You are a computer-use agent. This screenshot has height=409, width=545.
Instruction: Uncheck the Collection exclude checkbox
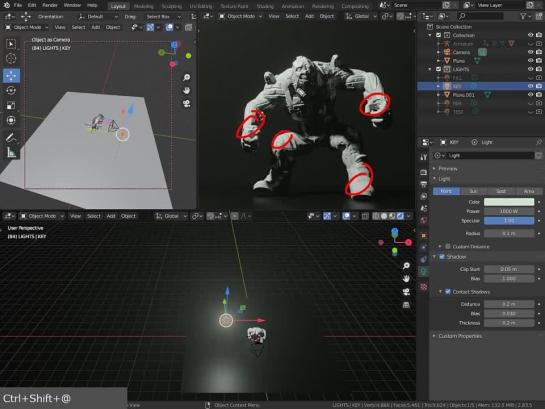439,35
